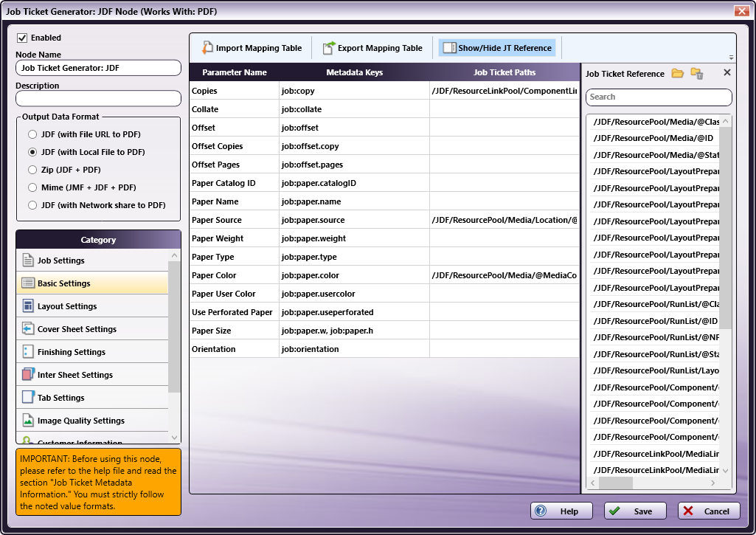Click the Node Name input field
The width and height of the screenshot is (756, 535).
point(98,68)
